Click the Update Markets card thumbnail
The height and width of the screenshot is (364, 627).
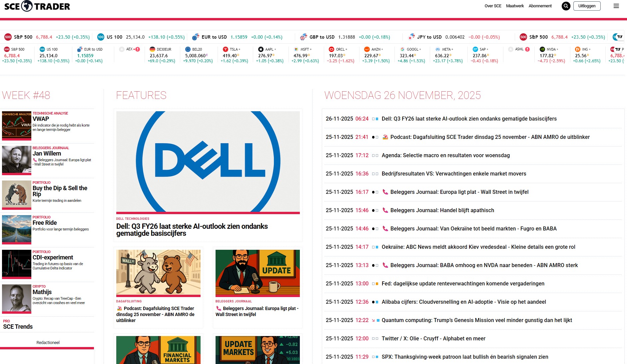tap(258, 350)
